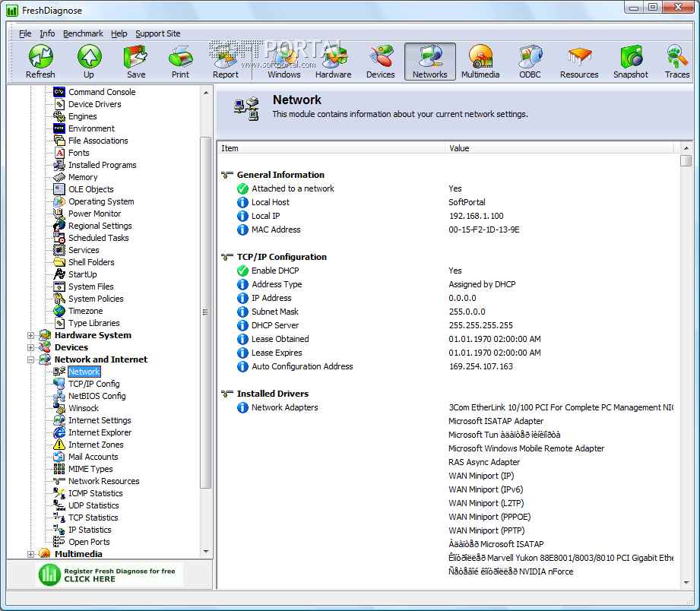
Task: Open the Info menu
Action: tap(47, 33)
